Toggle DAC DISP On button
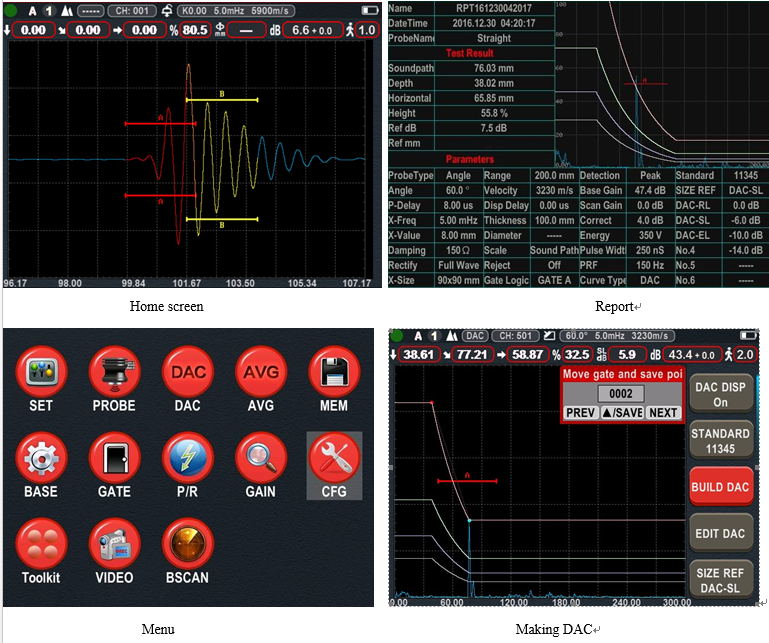 720,394
